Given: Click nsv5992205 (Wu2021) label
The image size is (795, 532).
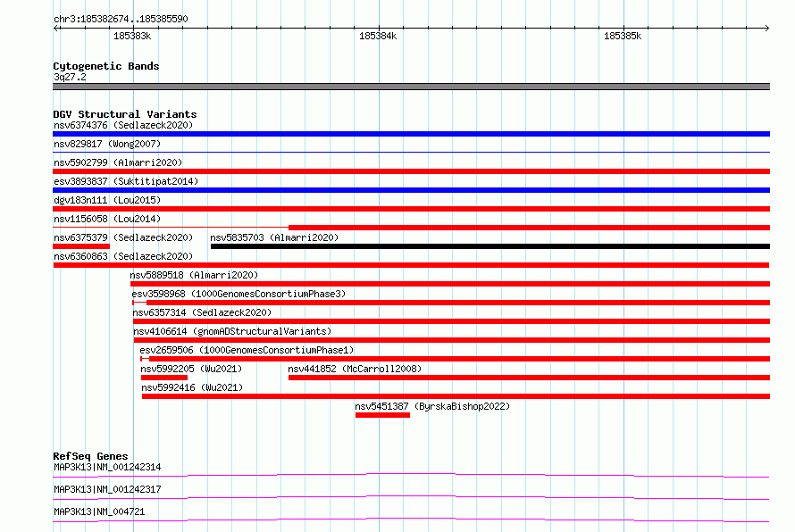Looking at the screenshot, I should click(x=191, y=369).
